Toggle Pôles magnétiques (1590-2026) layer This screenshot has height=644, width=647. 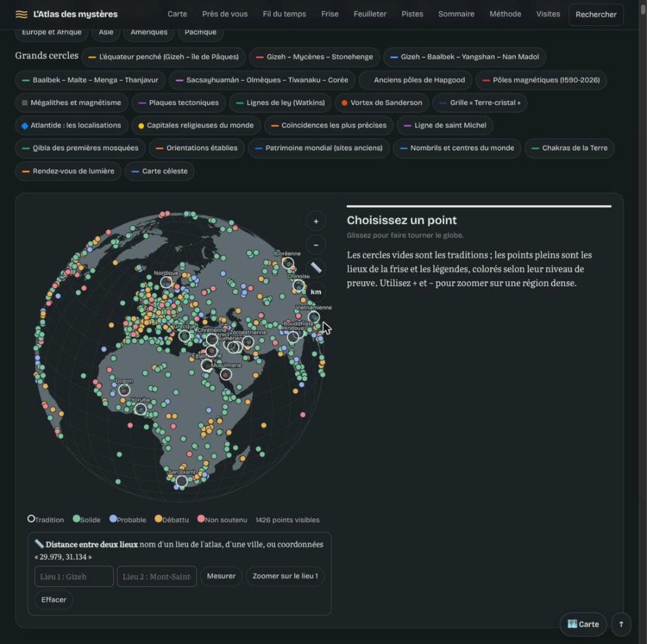tap(541, 80)
